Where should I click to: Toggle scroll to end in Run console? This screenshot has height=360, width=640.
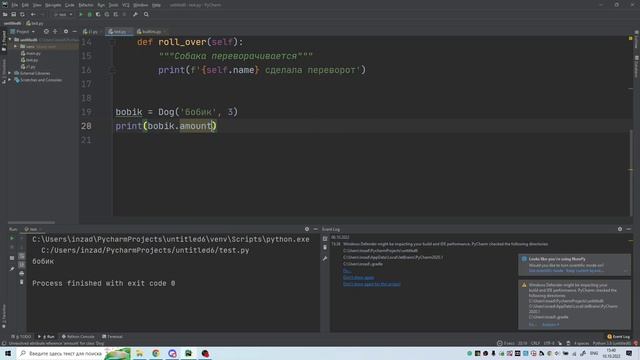click(22, 264)
